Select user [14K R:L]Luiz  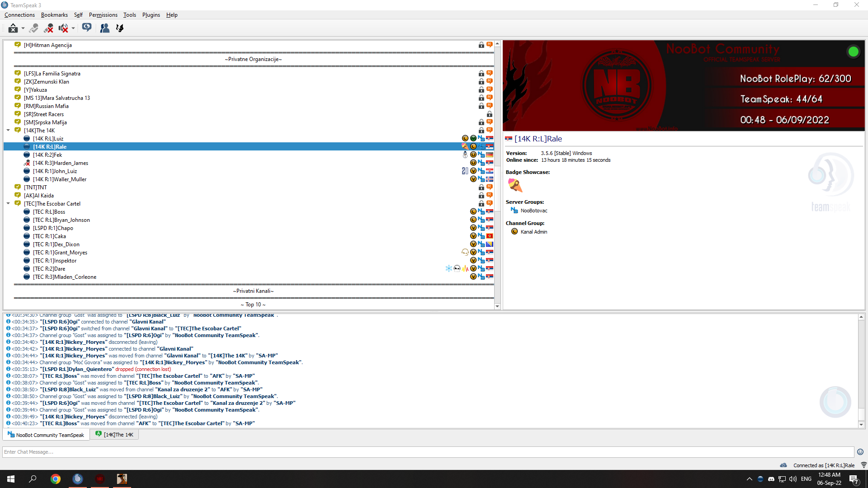tap(48, 139)
